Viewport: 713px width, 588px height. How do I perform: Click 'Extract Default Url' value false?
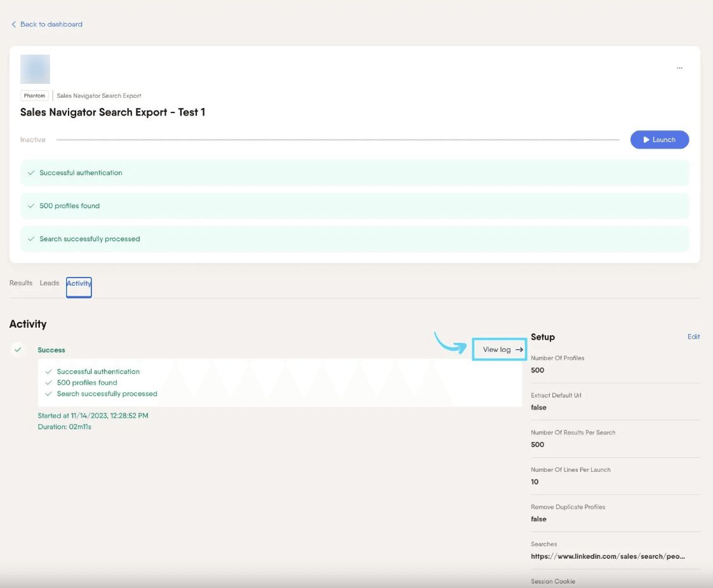[x=538, y=408]
